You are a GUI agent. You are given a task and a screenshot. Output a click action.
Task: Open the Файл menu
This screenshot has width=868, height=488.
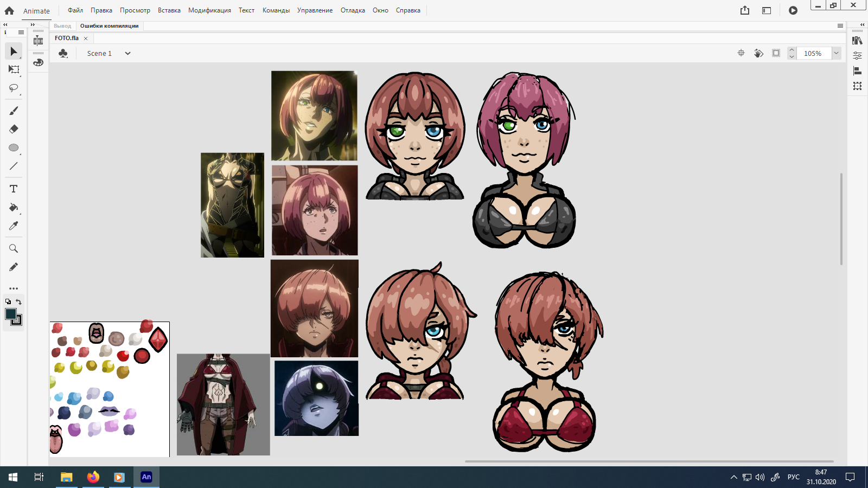(x=75, y=10)
